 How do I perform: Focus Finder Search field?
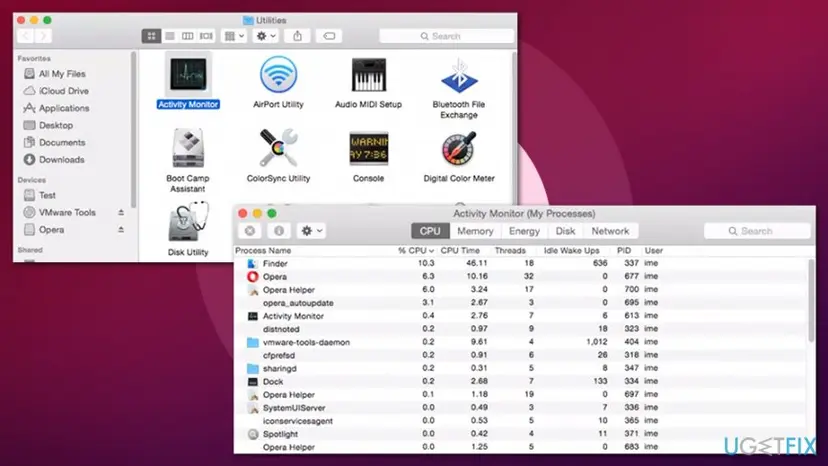[x=446, y=36]
